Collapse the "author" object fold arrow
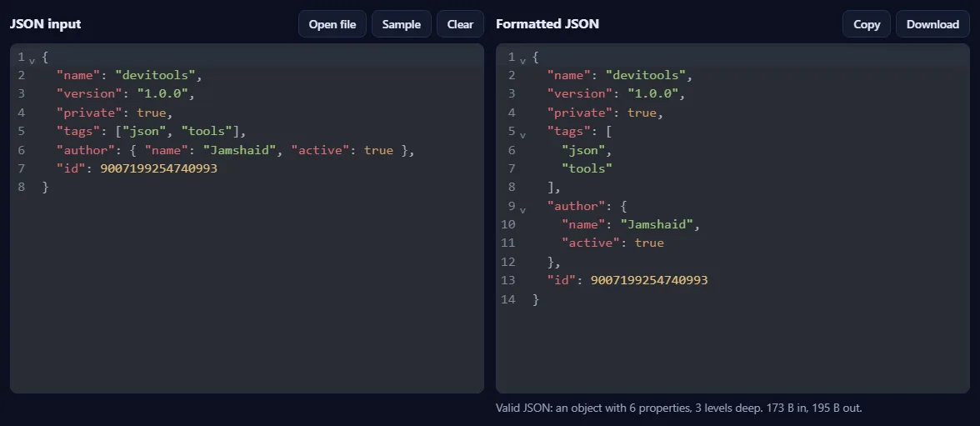The width and height of the screenshot is (980, 426). 523,209
